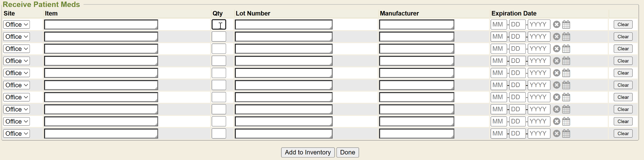Clear expiration date in eighth row
This screenshot has height=160, width=644.
[x=557, y=109]
